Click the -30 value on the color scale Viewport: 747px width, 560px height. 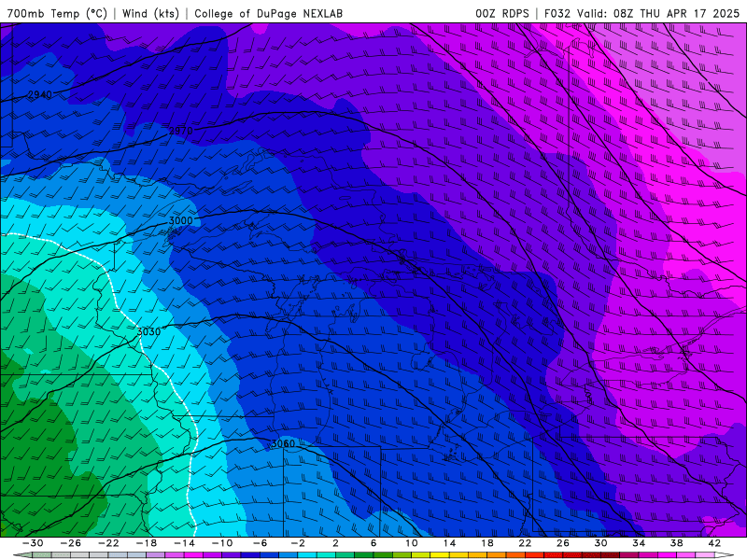tap(33, 543)
